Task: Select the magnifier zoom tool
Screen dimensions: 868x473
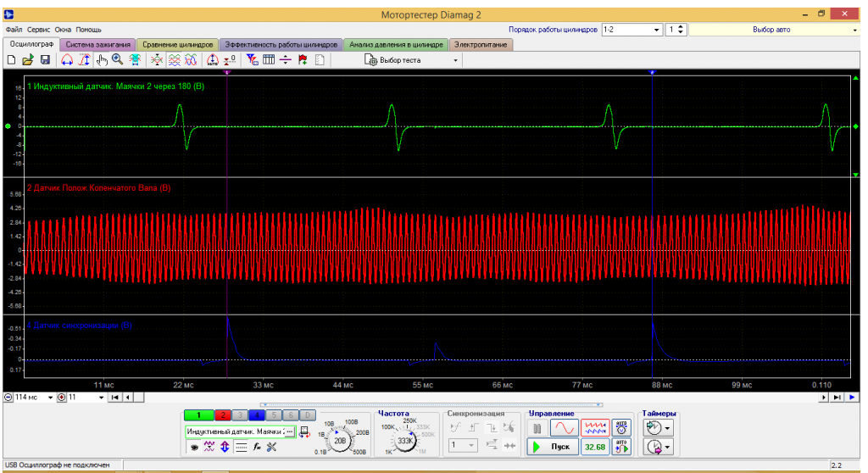Action: (117, 60)
